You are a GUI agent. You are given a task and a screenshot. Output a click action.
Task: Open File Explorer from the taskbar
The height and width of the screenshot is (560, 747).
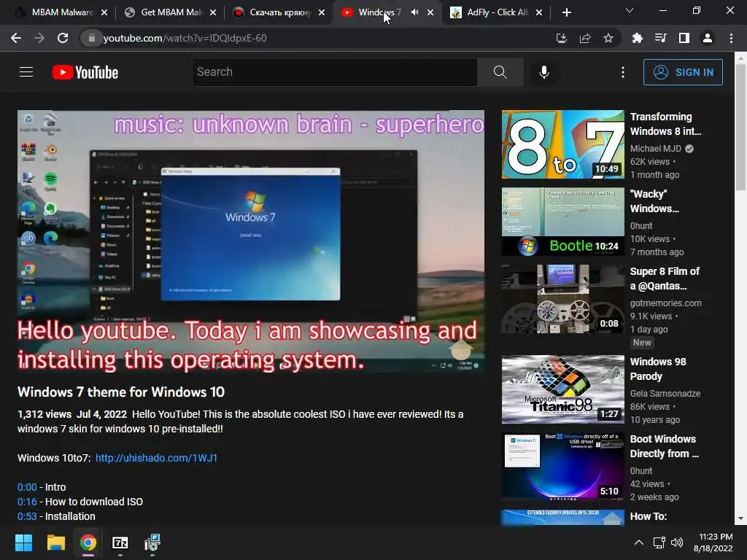[55, 542]
